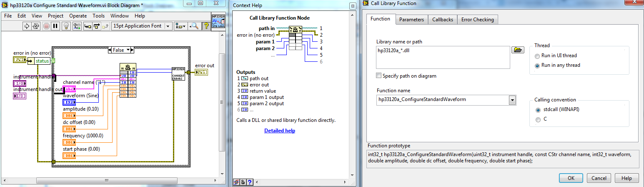This screenshot has width=644, height=187.
Task: Open the 15pt Application Font dropdown
Action: [142, 26]
